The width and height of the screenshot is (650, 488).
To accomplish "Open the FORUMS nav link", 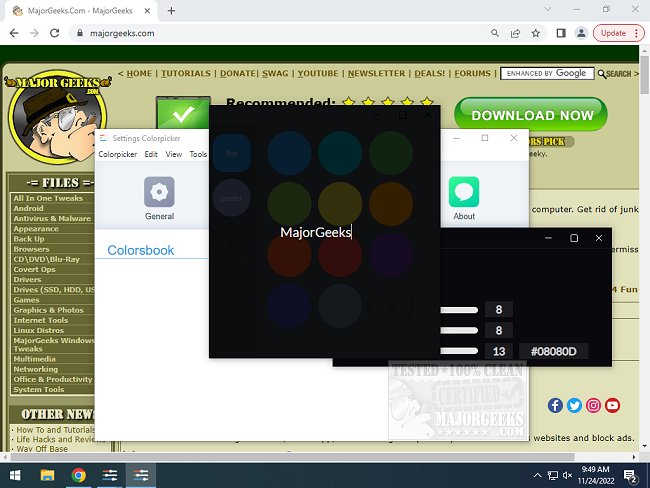I will (x=472, y=73).
